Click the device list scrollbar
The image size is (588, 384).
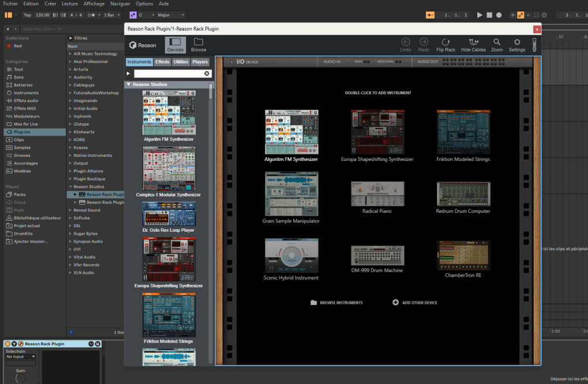tap(211, 91)
